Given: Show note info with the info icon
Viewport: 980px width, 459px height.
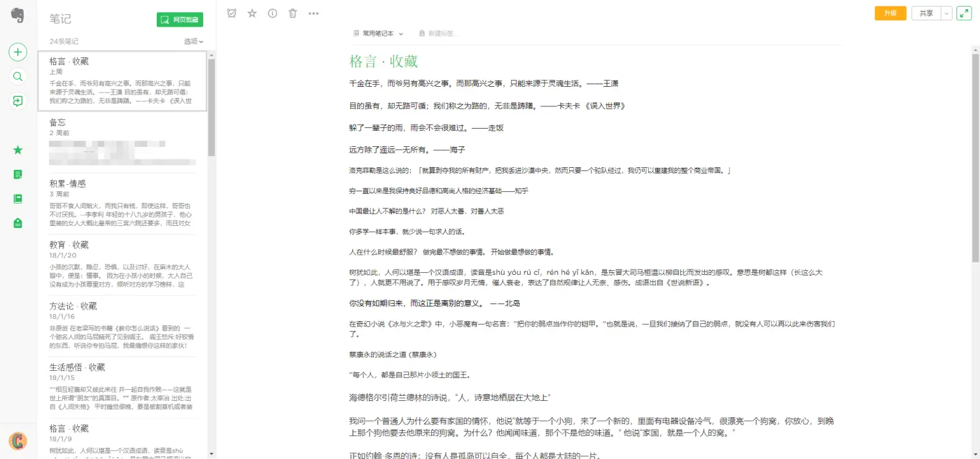Looking at the screenshot, I should pos(272,13).
